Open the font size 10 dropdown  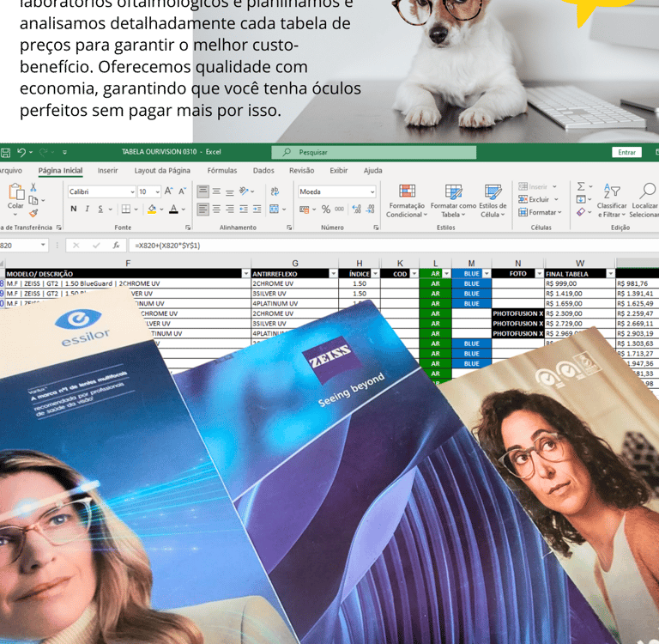(x=158, y=191)
